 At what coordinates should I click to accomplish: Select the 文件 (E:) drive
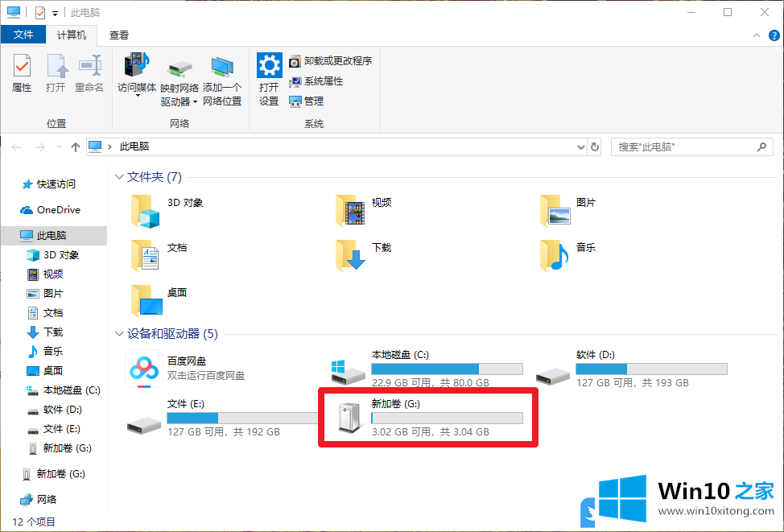tap(223, 418)
